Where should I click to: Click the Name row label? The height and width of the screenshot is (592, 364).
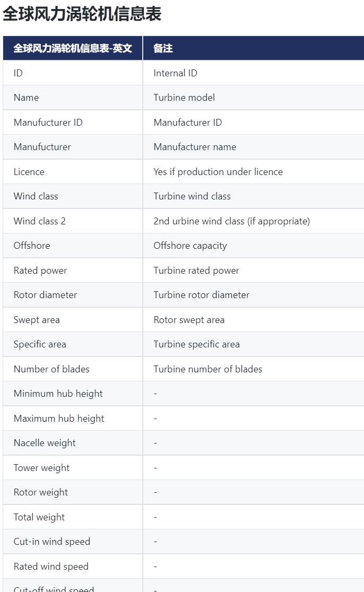coord(26,98)
